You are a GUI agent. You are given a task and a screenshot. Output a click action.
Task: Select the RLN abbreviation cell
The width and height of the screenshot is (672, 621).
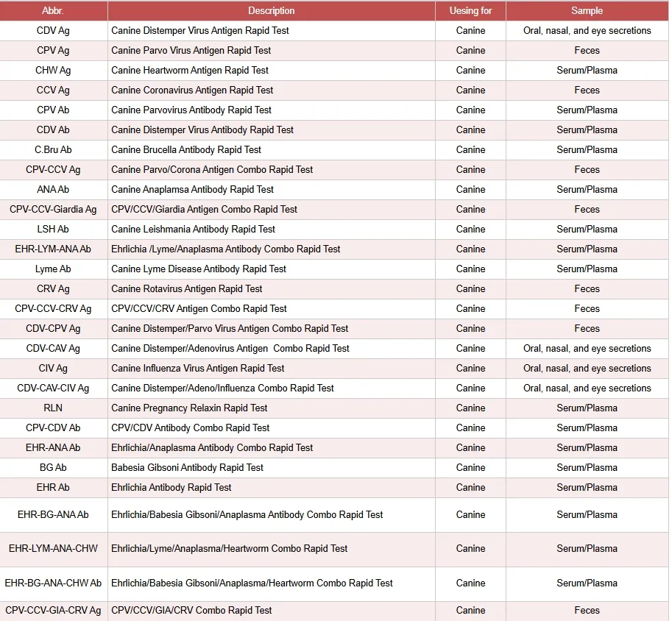tap(53, 408)
